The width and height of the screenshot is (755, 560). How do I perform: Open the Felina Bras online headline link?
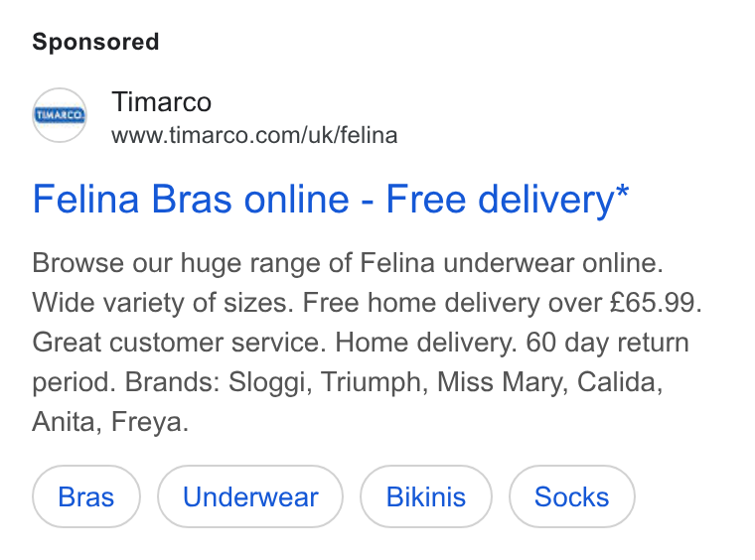click(331, 200)
